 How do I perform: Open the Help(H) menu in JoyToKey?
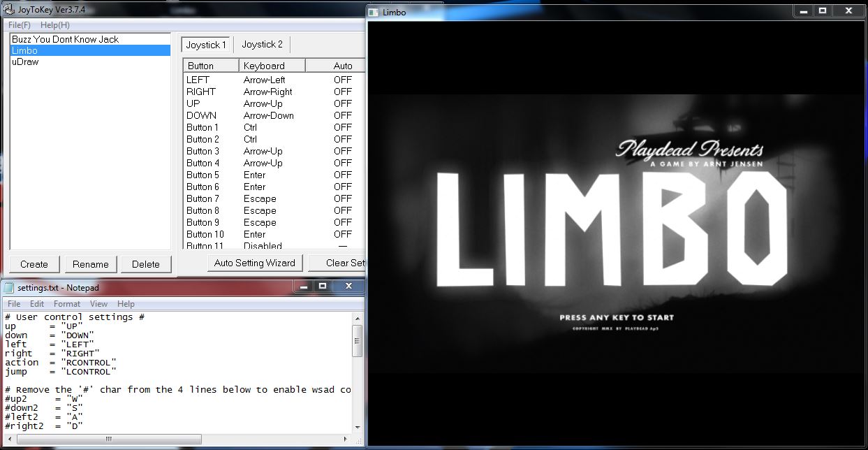coord(55,24)
